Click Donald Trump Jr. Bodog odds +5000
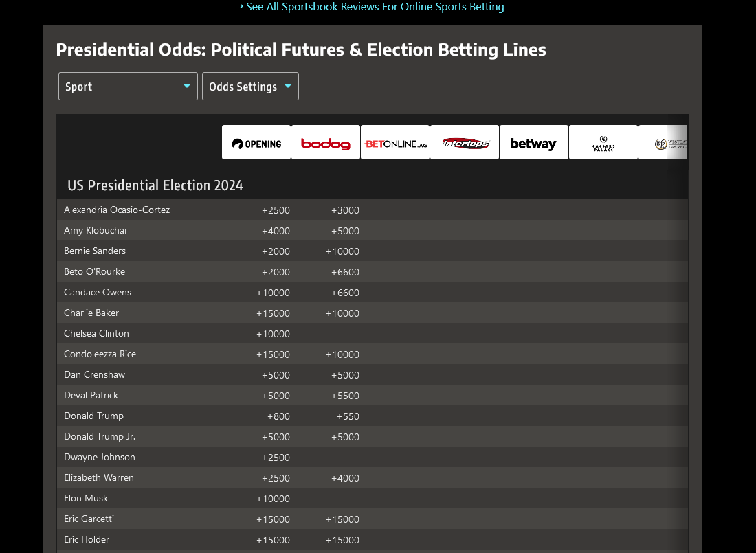The image size is (756, 553). 345,437
